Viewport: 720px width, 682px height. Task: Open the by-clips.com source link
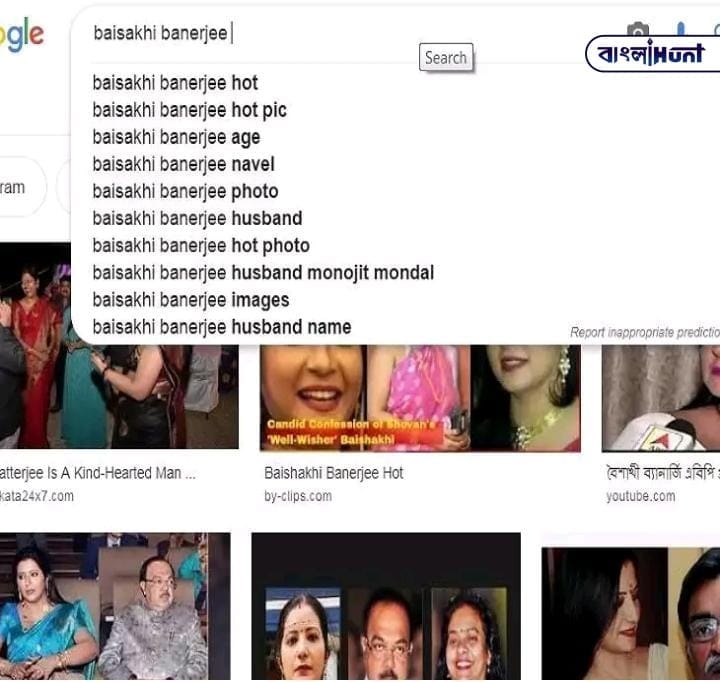(x=298, y=496)
